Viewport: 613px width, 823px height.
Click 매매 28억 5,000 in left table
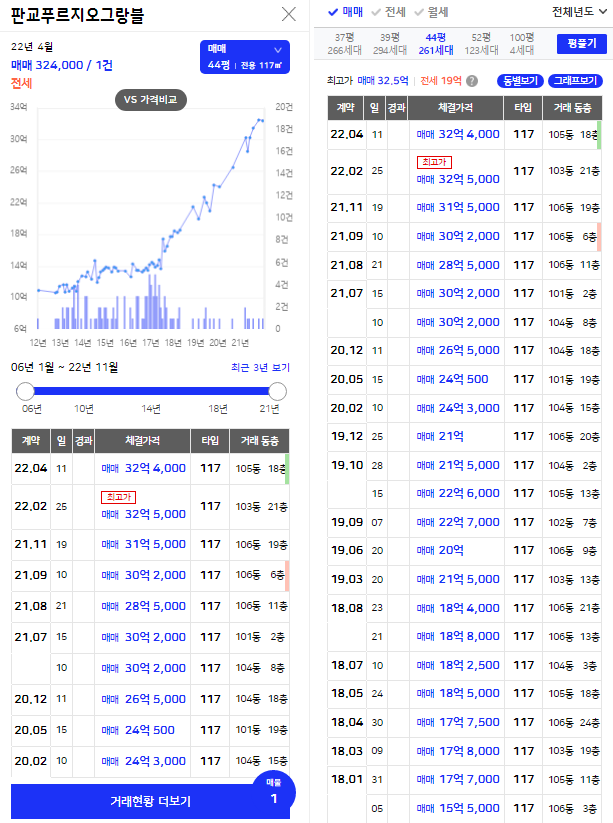point(143,606)
